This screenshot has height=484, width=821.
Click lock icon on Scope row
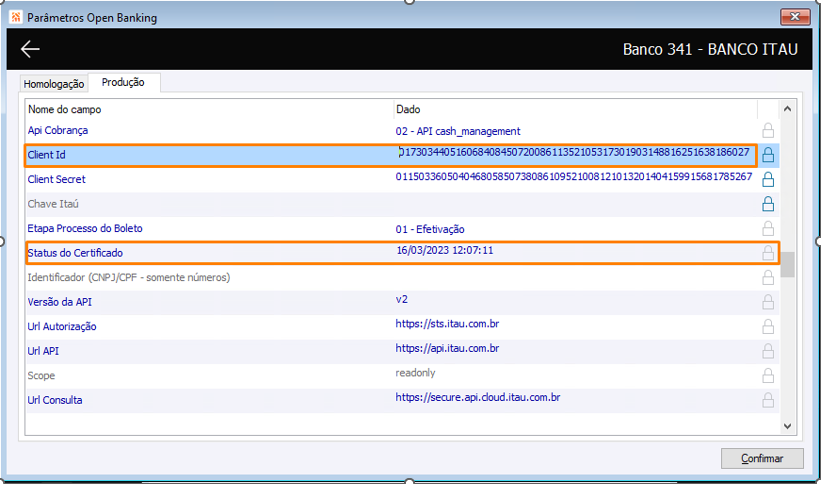[768, 375]
